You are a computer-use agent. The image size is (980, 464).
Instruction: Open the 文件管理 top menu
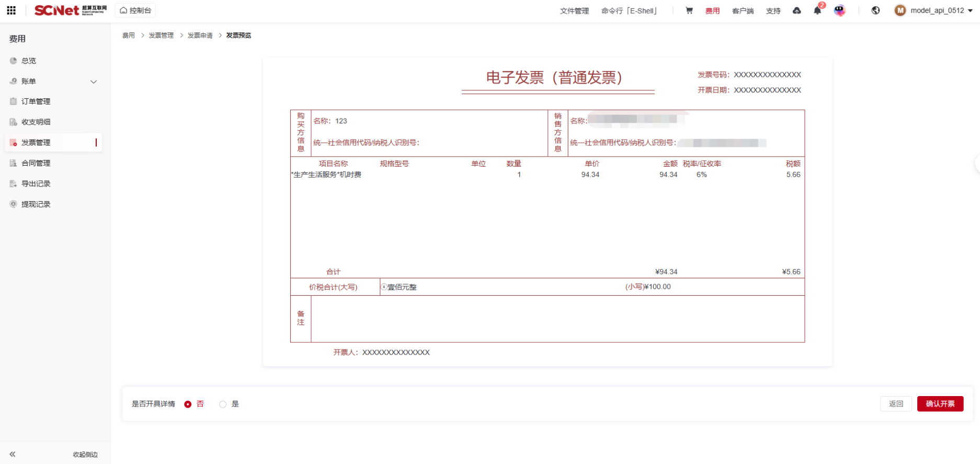point(574,10)
